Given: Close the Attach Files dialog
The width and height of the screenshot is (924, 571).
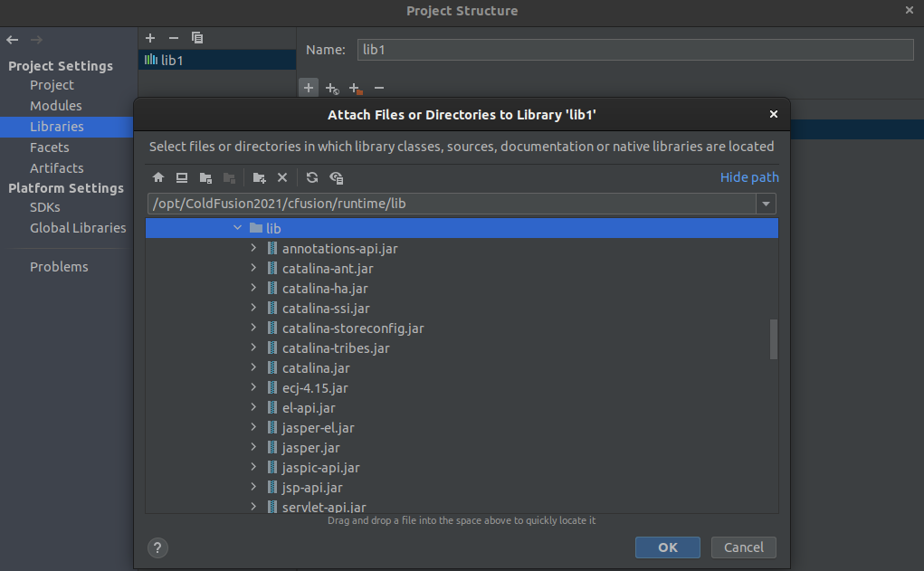Looking at the screenshot, I should coord(774,114).
